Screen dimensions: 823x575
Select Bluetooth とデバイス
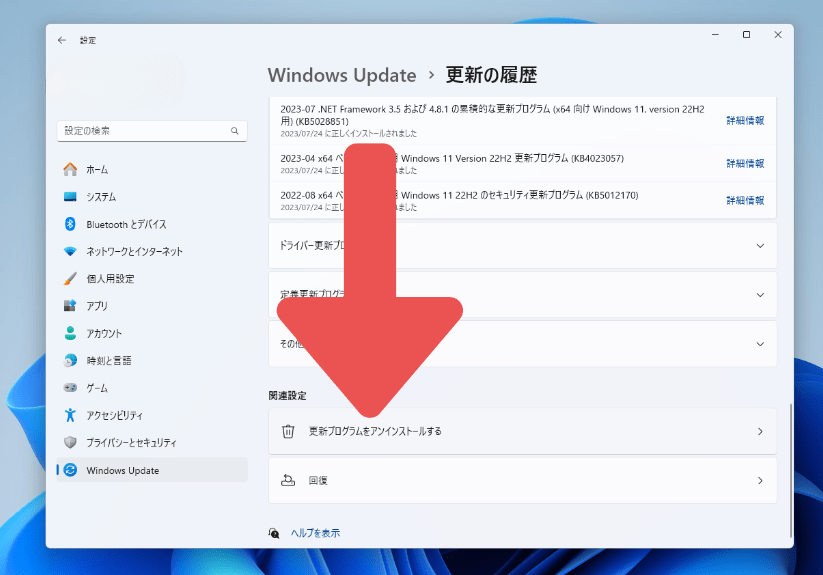152,224
